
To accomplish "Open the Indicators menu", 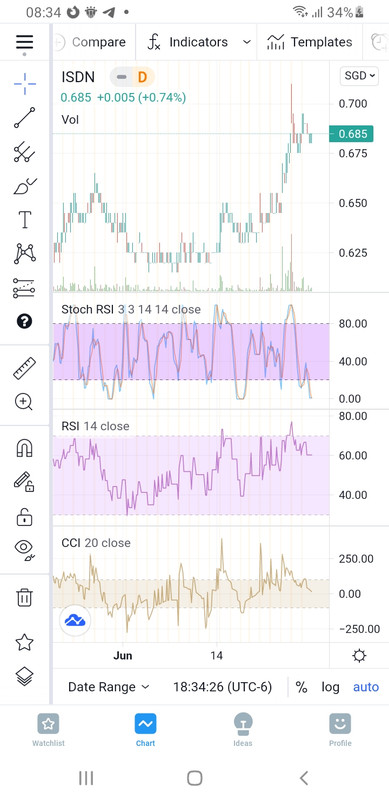I will 187,42.
